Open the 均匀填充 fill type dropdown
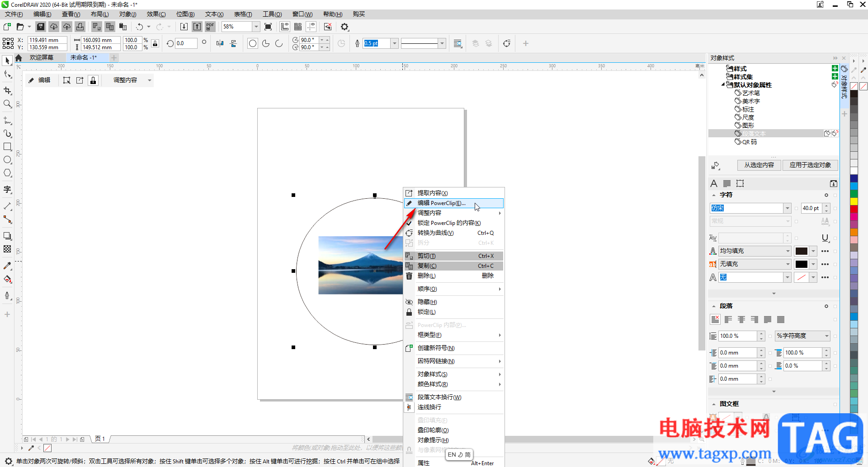Image resolution: width=868 pixels, height=467 pixels. (787, 251)
